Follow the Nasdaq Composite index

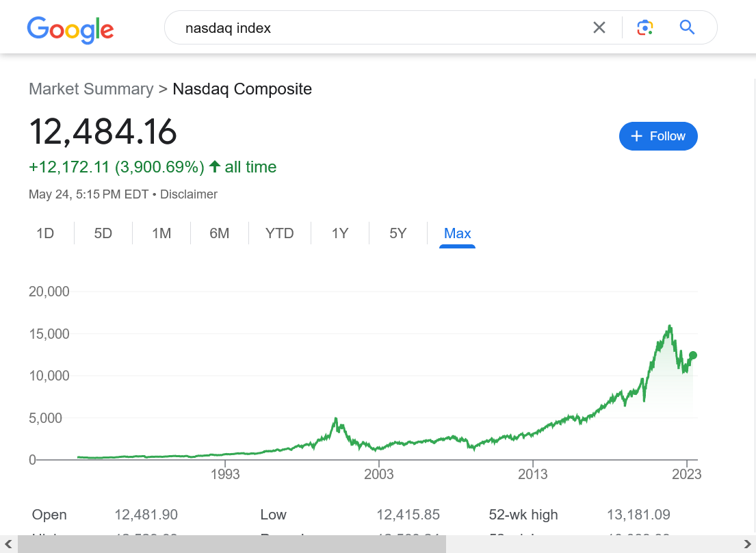point(658,136)
